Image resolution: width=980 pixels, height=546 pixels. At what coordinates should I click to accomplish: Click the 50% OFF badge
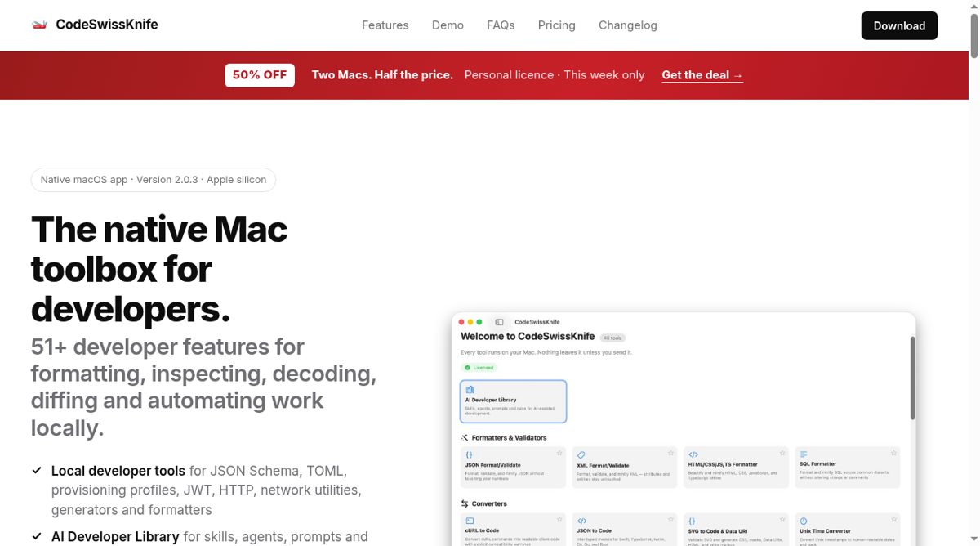pos(260,75)
